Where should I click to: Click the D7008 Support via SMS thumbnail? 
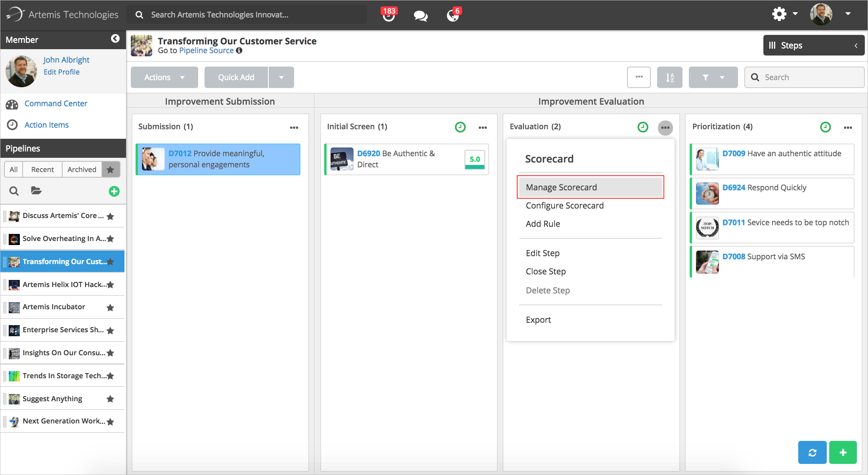707,262
